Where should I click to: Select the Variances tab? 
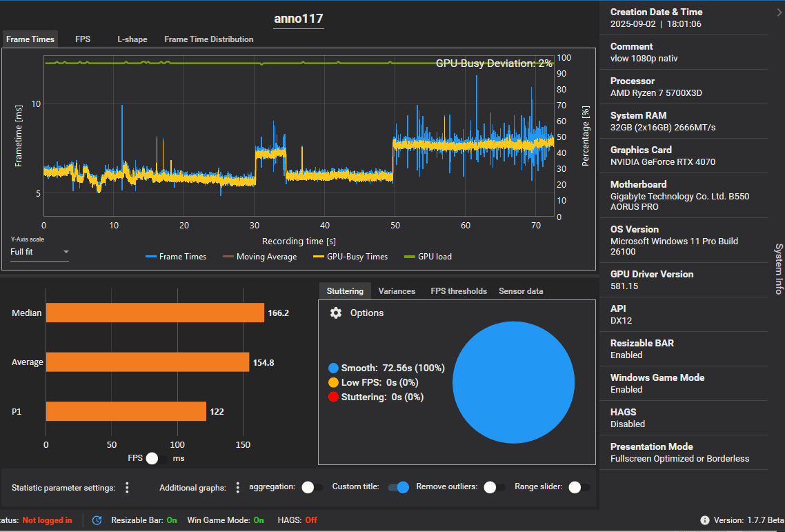pyautogui.click(x=397, y=291)
